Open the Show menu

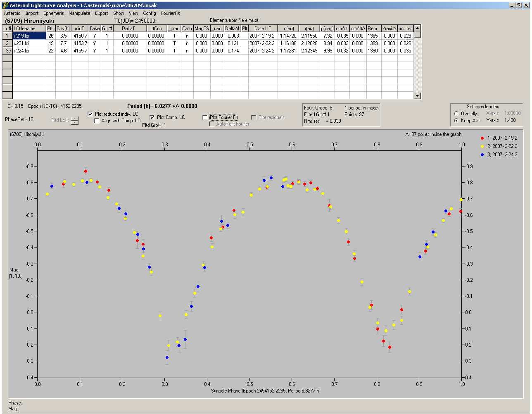coord(119,13)
